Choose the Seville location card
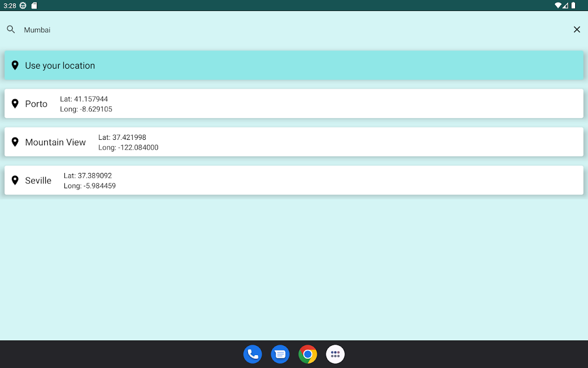The height and width of the screenshot is (368, 588). tap(294, 180)
